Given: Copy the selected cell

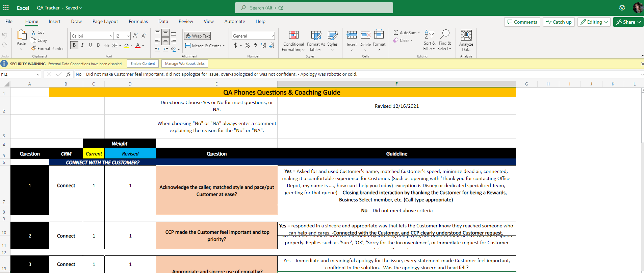Looking at the screenshot, I should (39, 41).
